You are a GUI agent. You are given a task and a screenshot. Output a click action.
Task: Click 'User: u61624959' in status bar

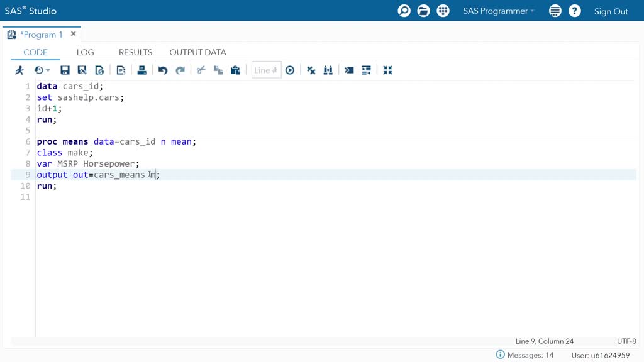coord(600,356)
